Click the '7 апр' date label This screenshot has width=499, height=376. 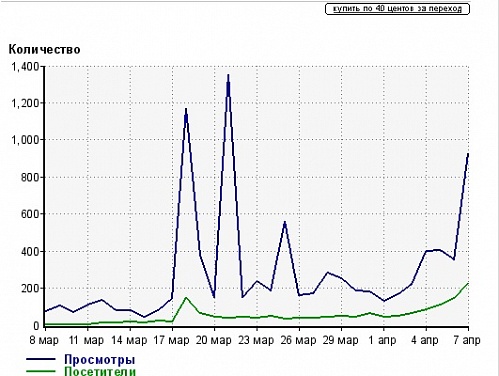467,340
